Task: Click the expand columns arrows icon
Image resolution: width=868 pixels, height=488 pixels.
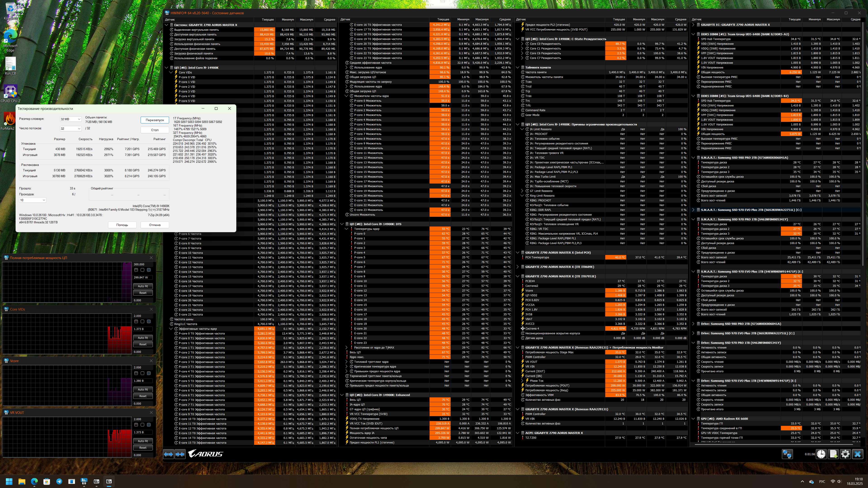Action: pos(168,454)
